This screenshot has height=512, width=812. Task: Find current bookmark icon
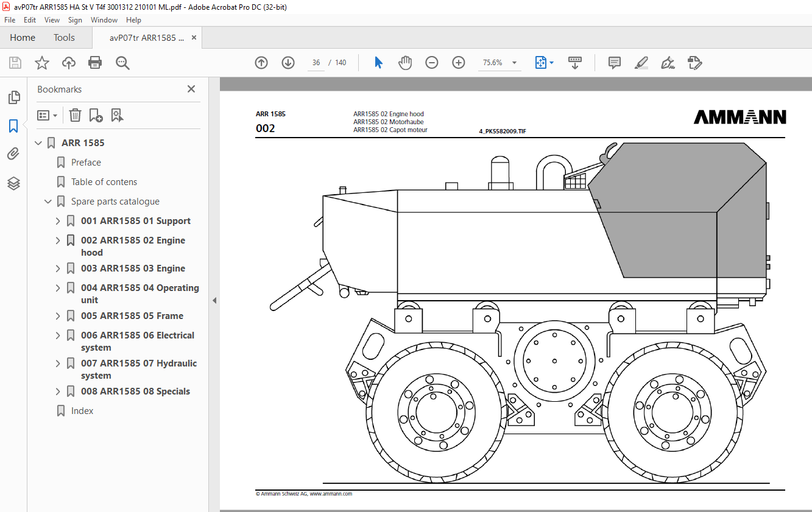pyautogui.click(x=117, y=115)
